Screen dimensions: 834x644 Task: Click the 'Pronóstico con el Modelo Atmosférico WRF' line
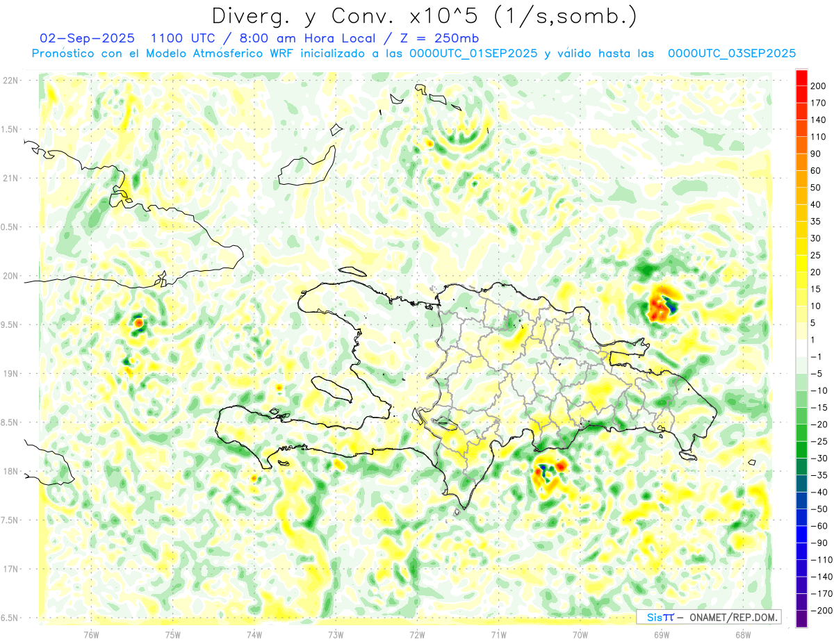163,53
